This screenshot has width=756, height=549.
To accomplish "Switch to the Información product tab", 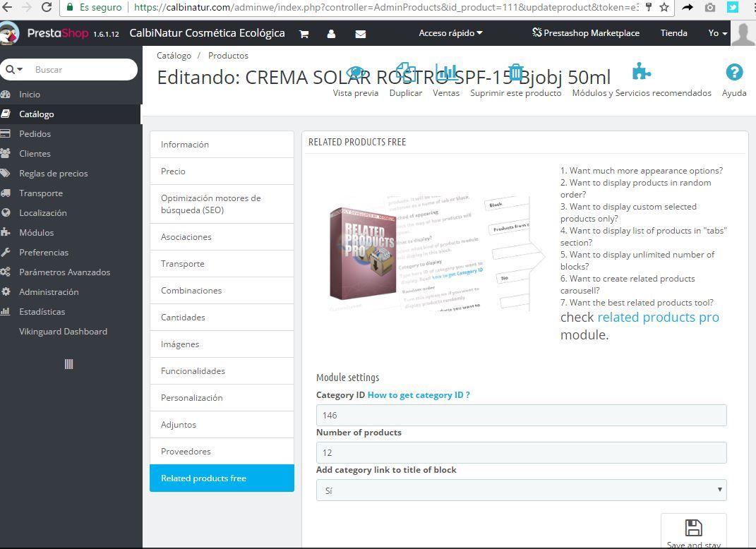I will 222,145.
